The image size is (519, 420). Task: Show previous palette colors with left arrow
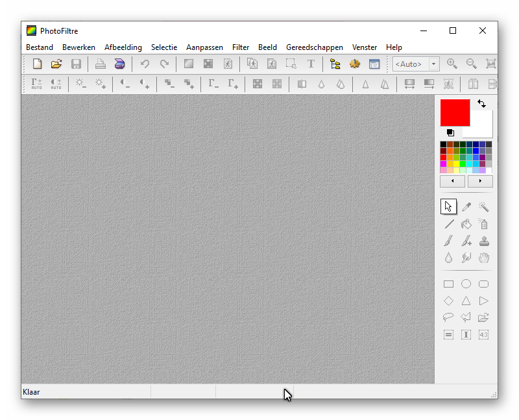tap(452, 181)
